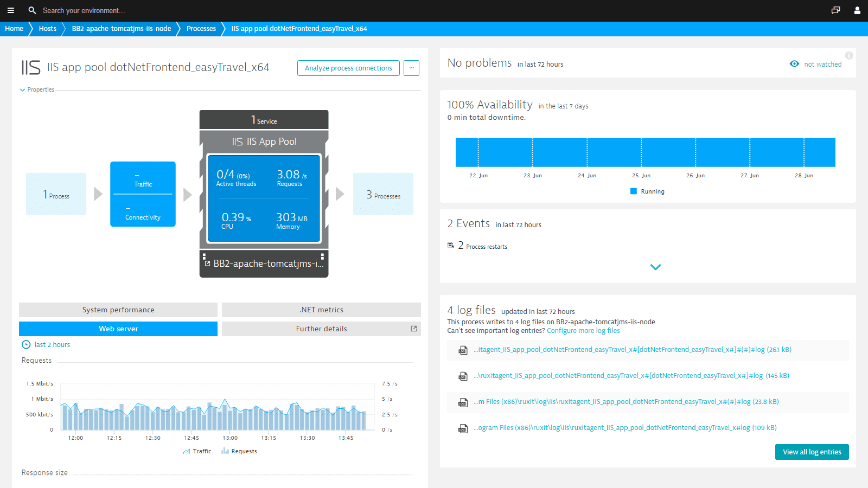The width and height of the screenshot is (868, 488).
Task: Toggle the not watched eye icon
Action: click(794, 64)
